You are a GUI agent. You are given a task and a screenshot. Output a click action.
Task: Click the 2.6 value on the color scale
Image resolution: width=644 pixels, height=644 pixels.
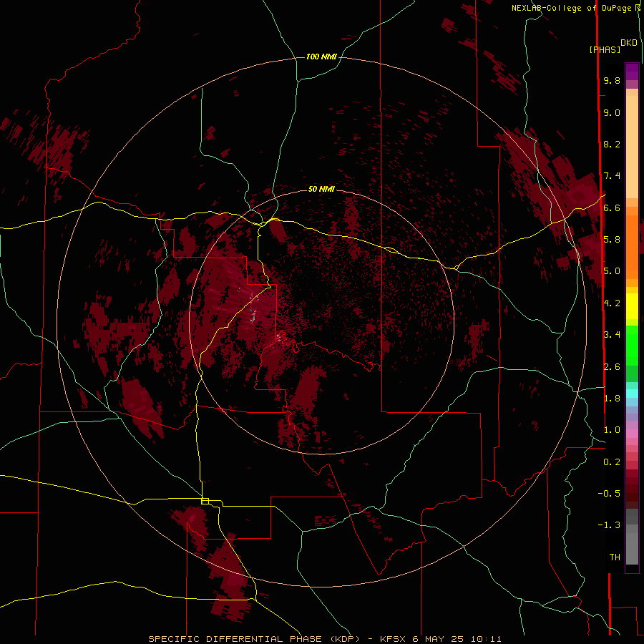coord(612,367)
